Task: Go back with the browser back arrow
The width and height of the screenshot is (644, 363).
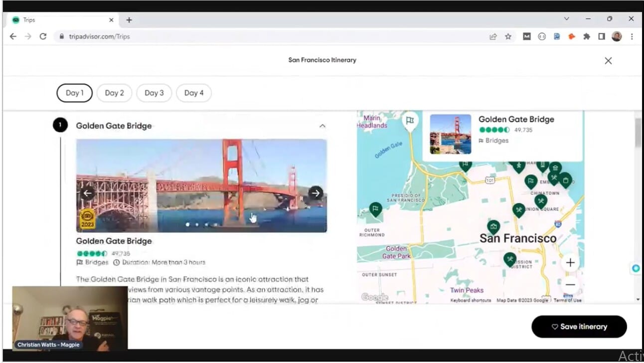Action: (13, 36)
